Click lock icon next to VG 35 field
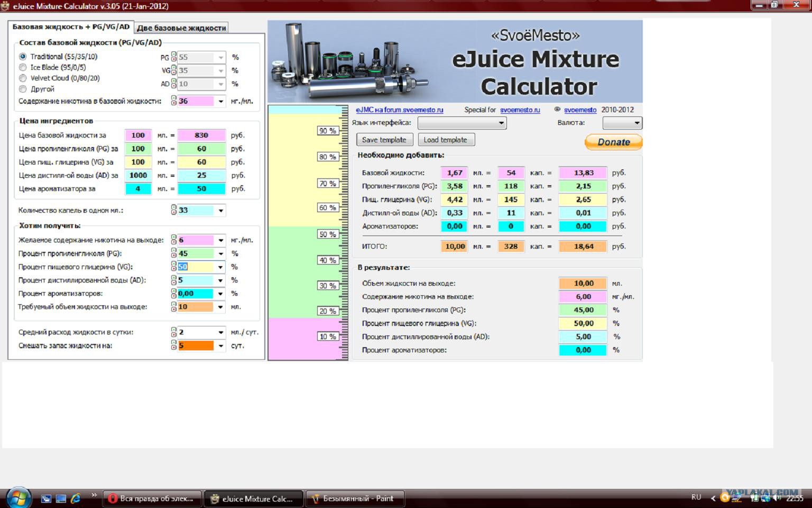 coord(173,70)
